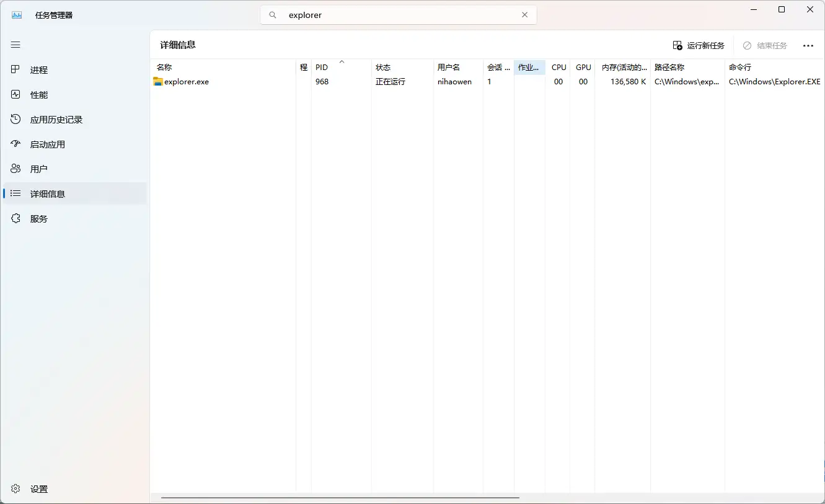Click in the explorer search field

397,15
